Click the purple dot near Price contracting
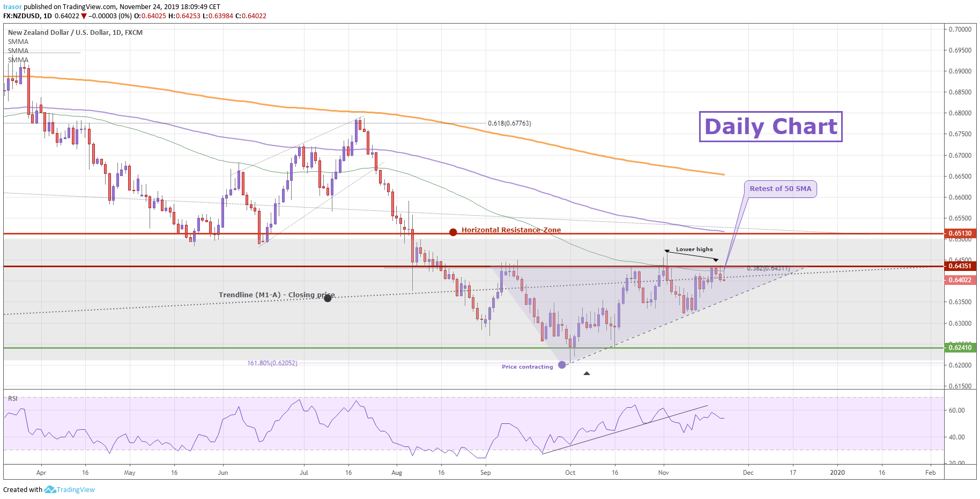This screenshot has width=980, height=499. pyautogui.click(x=562, y=365)
